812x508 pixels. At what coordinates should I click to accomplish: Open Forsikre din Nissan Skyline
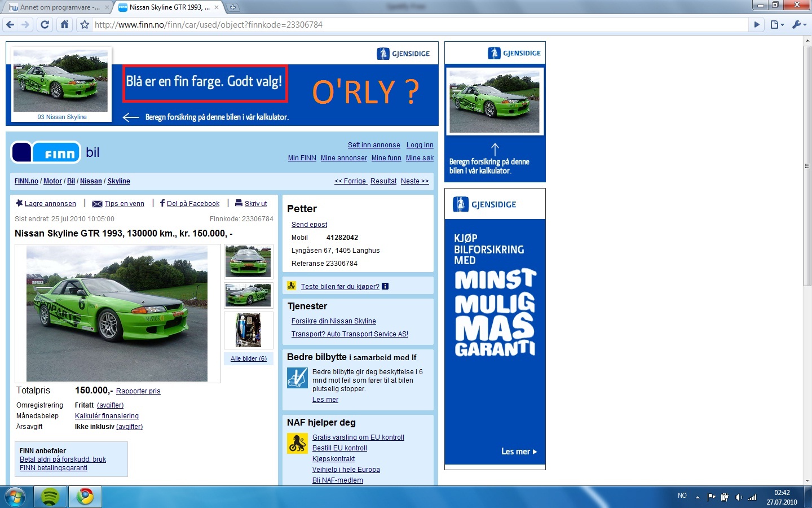pyautogui.click(x=334, y=321)
